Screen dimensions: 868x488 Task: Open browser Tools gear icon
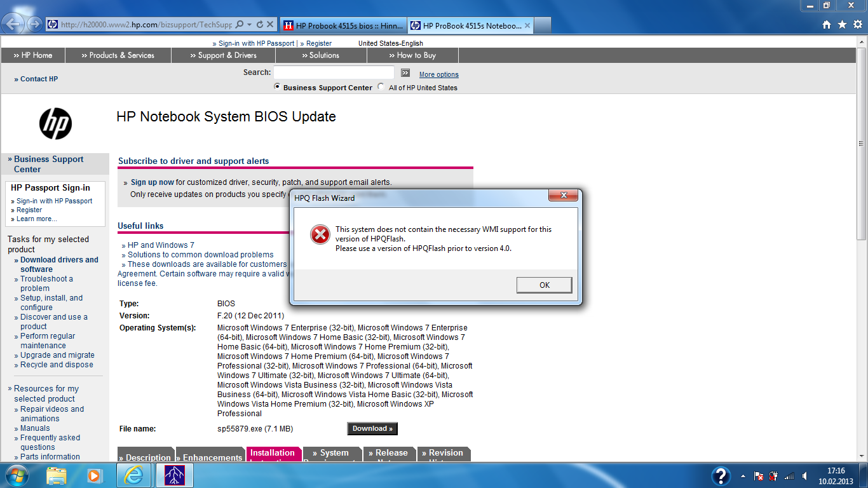[857, 25]
